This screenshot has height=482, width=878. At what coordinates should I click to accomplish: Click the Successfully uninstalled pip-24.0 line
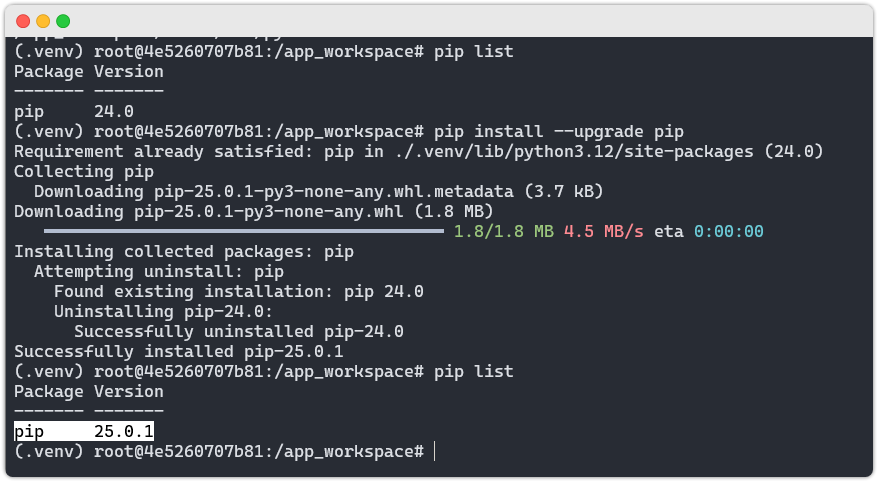point(239,331)
